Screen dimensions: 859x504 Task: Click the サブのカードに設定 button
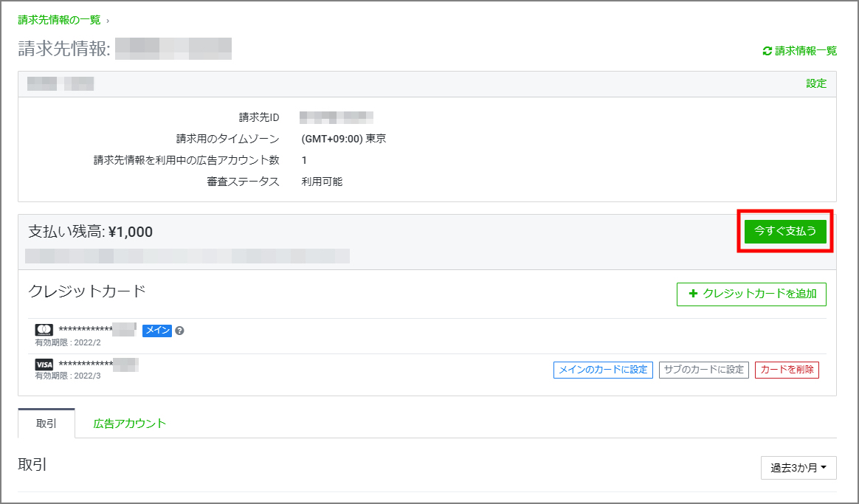pos(703,370)
